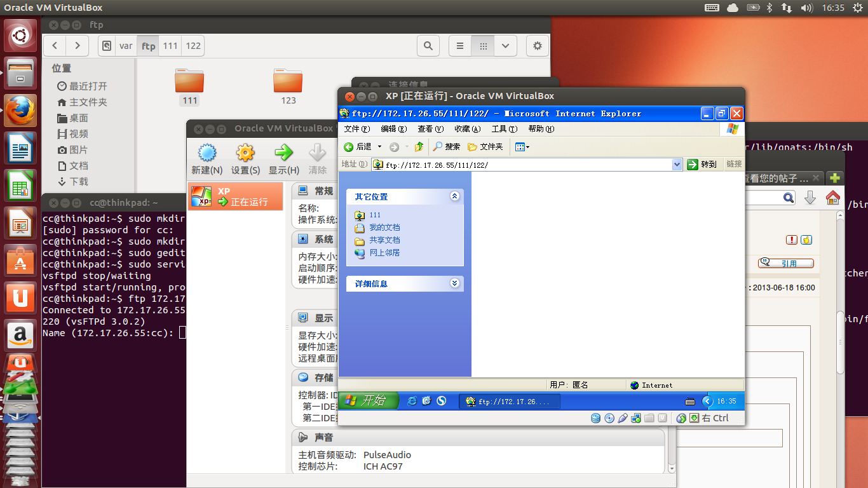The image size is (868, 488).
Task: Select folder 111 in file manager
Action: tap(189, 86)
